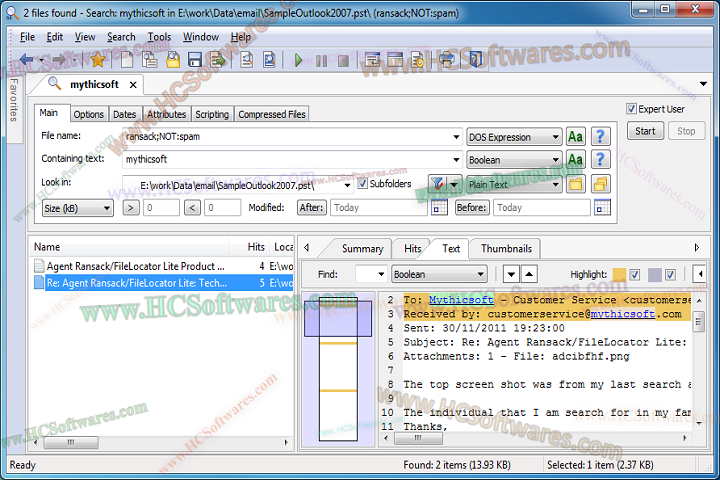Open the DOS Expression dropdown

[514, 137]
